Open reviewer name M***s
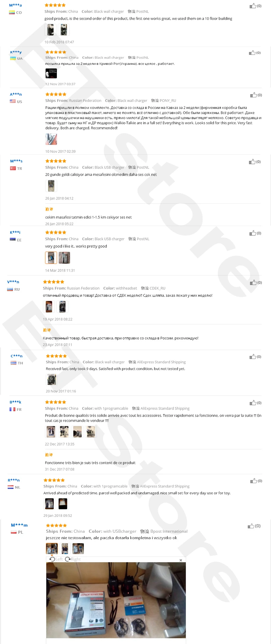271x644 pixels. (x=16, y=161)
